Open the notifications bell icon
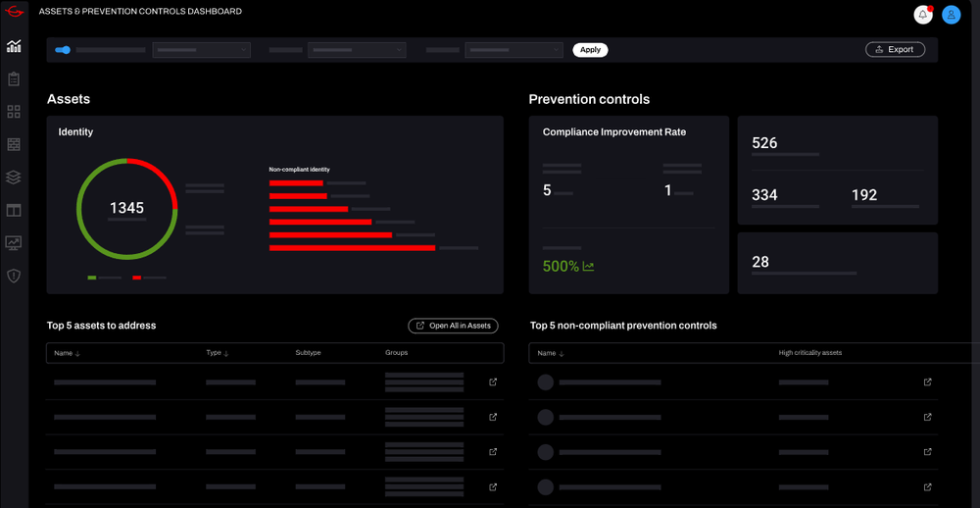Viewport: 980px width, 508px height. [922, 15]
